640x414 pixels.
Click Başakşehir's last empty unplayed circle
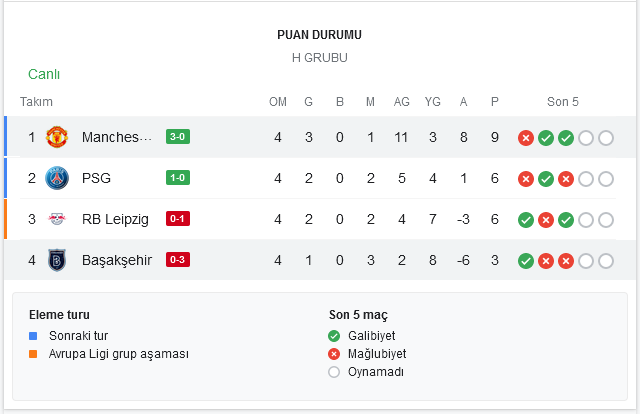click(x=606, y=260)
